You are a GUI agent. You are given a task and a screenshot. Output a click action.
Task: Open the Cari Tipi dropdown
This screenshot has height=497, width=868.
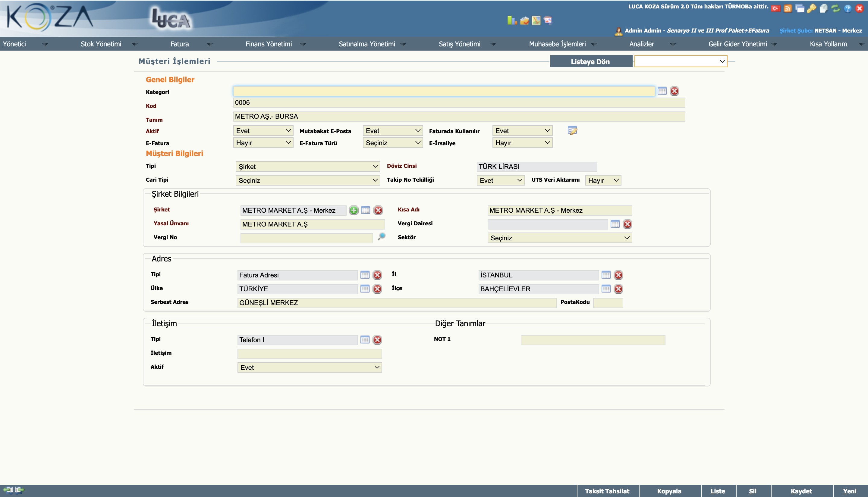click(308, 180)
